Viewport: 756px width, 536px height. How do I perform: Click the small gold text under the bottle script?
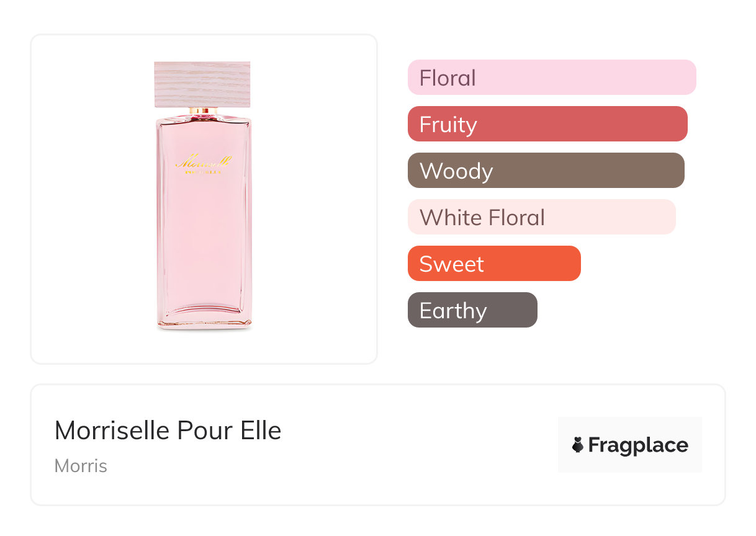tap(203, 172)
